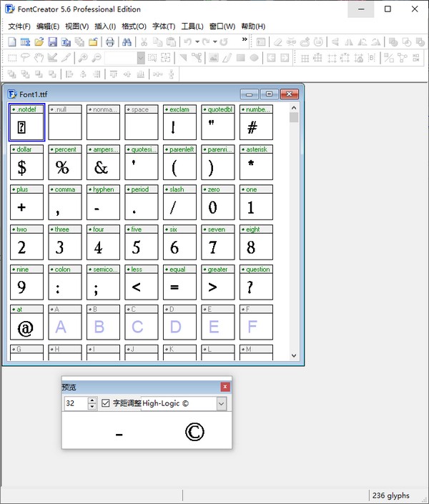Maximize the Font1.ttf child window

coord(269,94)
